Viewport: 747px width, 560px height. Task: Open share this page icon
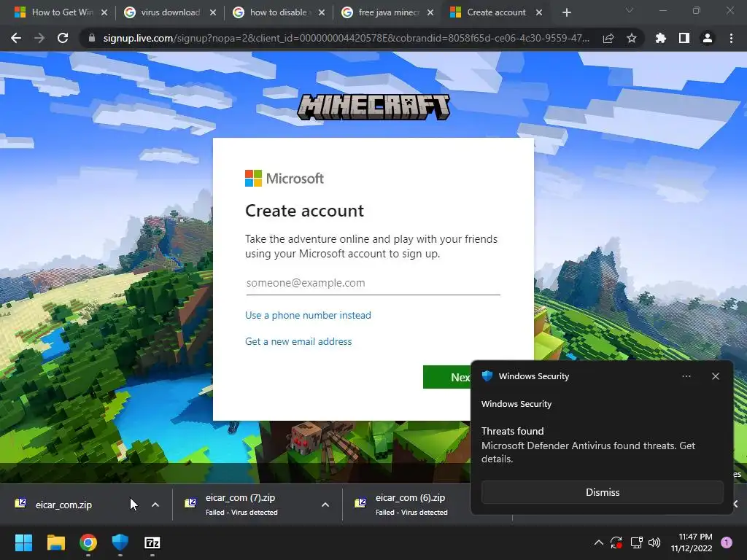[x=608, y=38]
